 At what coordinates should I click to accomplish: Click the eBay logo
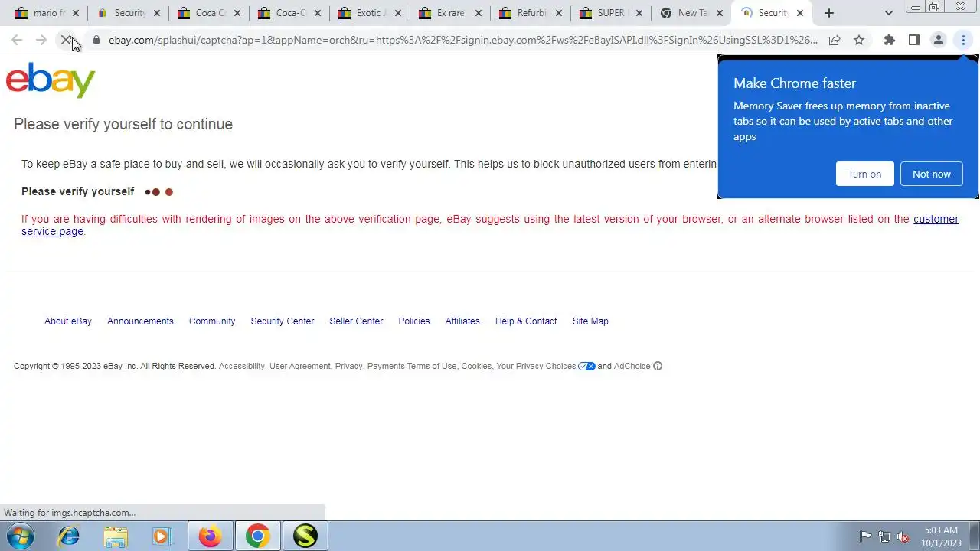(51, 80)
